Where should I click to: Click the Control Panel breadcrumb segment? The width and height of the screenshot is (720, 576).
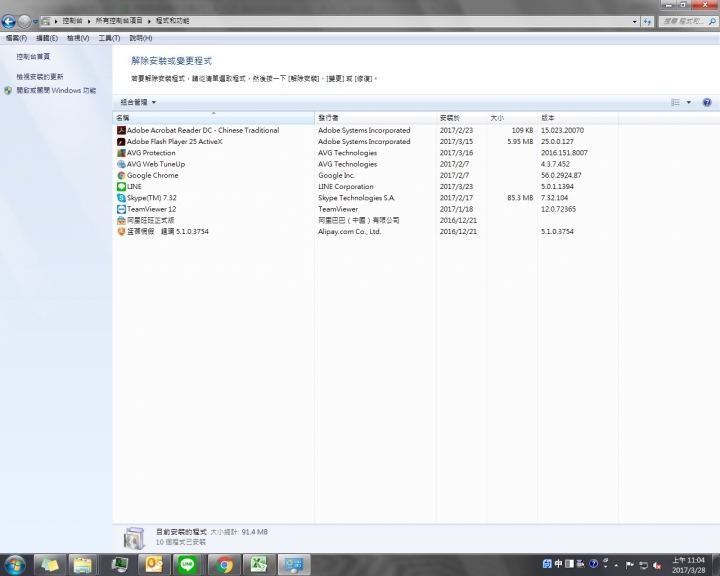click(x=73, y=21)
